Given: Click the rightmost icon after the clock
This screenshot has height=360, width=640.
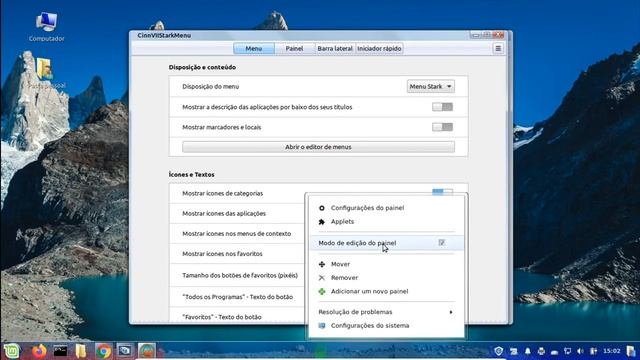Looking at the screenshot, I should (x=631, y=351).
